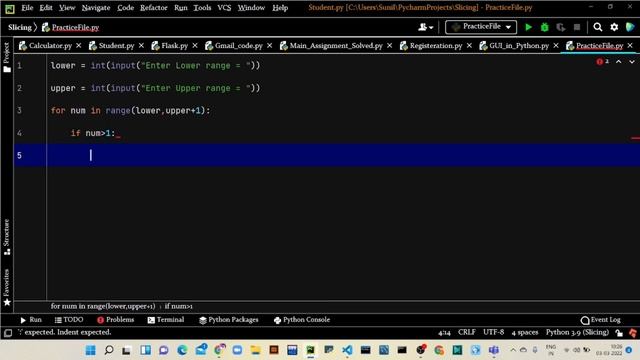Open the Run menu
The image size is (640, 360).
(x=180, y=8)
